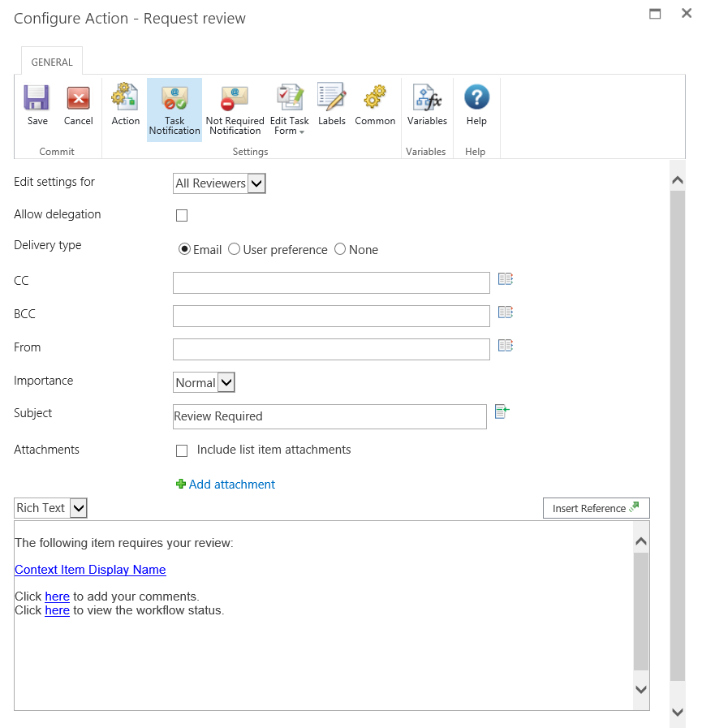Click the dialog vertical scrollbar thumb

[678, 436]
